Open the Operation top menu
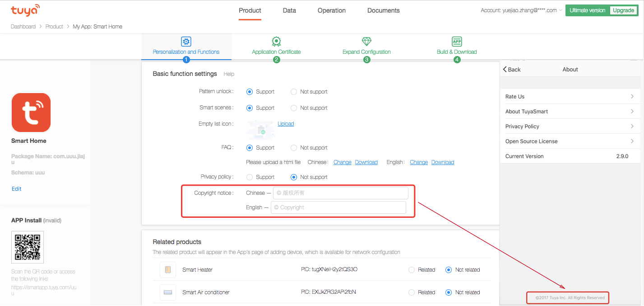The width and height of the screenshot is (644, 306). coord(332,10)
